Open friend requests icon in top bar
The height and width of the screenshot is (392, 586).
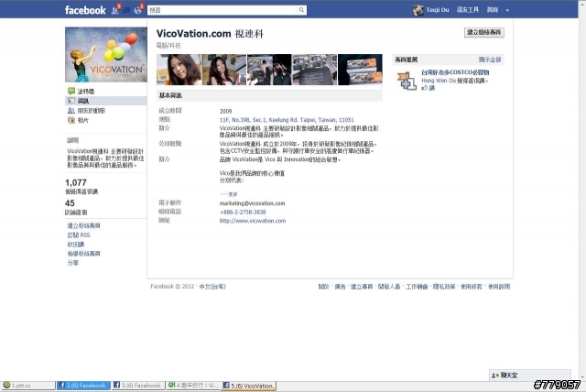tap(115, 10)
